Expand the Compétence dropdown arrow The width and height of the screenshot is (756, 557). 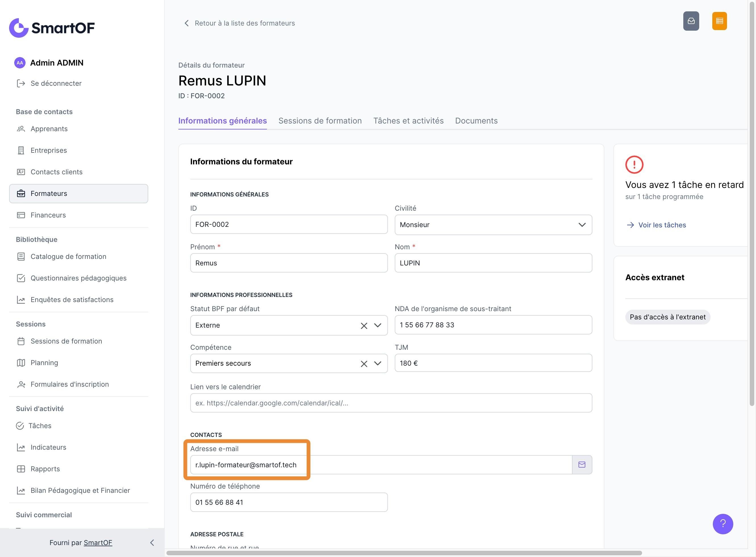click(378, 363)
